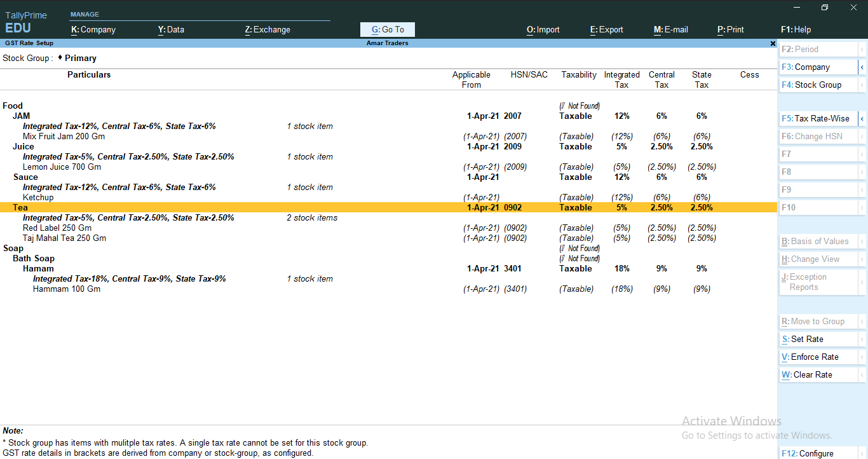This screenshot has height=459, width=868.
Task: Expand the chevron beside F3: Company
Action: (x=862, y=67)
